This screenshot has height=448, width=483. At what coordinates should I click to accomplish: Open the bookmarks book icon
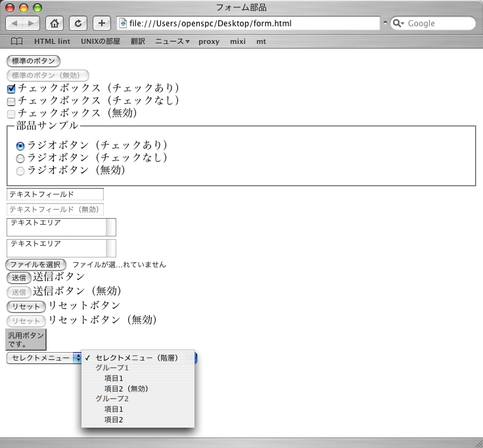coord(16,41)
